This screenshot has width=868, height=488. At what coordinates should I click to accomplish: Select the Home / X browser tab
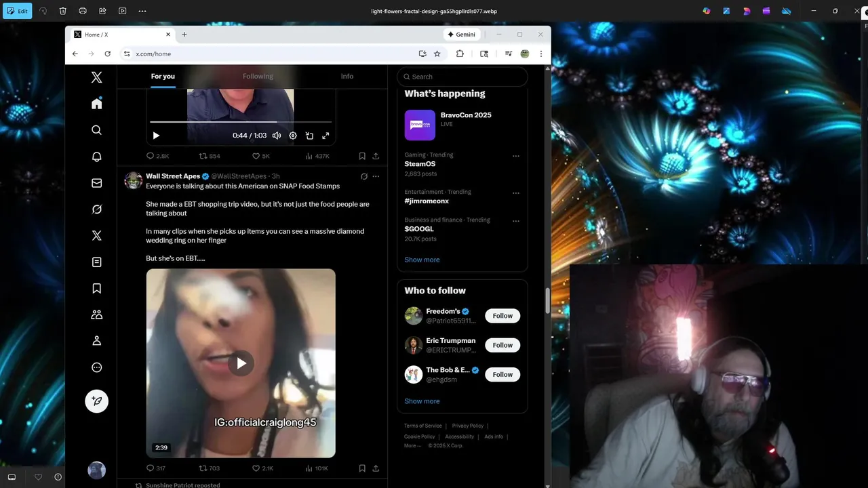[121, 35]
